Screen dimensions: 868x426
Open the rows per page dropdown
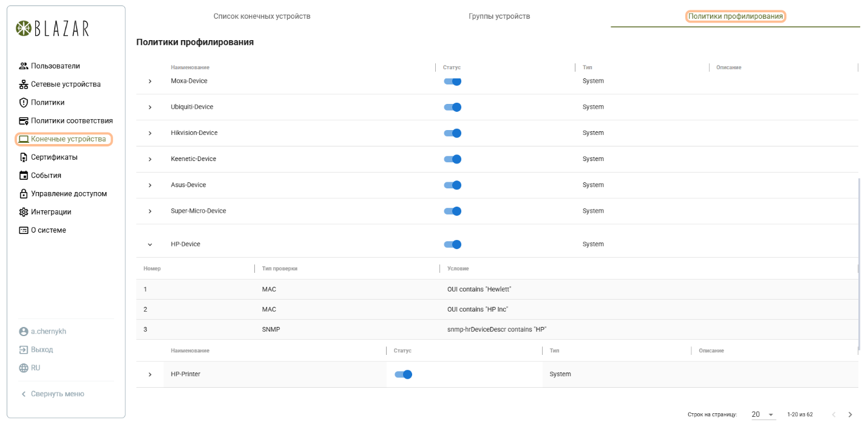pos(763,414)
